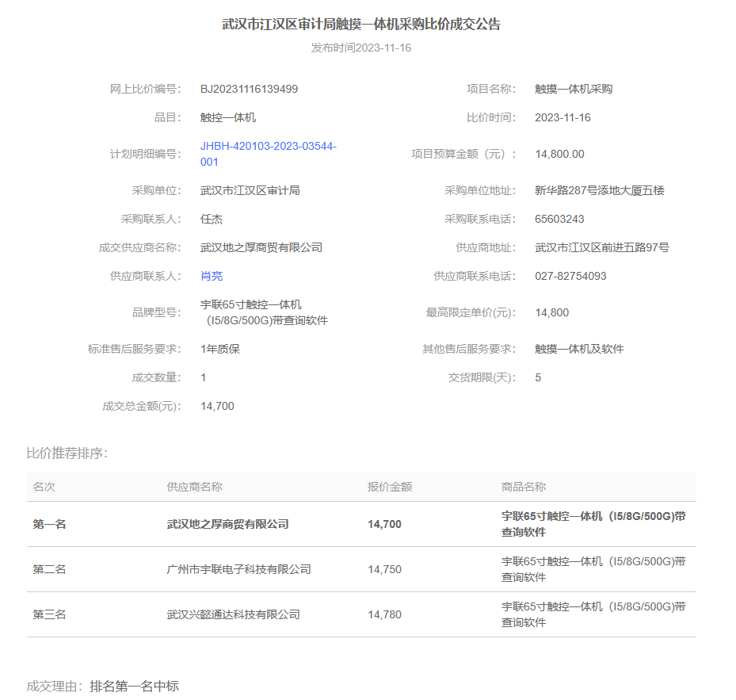This screenshot has width=736, height=700.
Task: Click the 商品名称 column header
Action: click(x=524, y=487)
